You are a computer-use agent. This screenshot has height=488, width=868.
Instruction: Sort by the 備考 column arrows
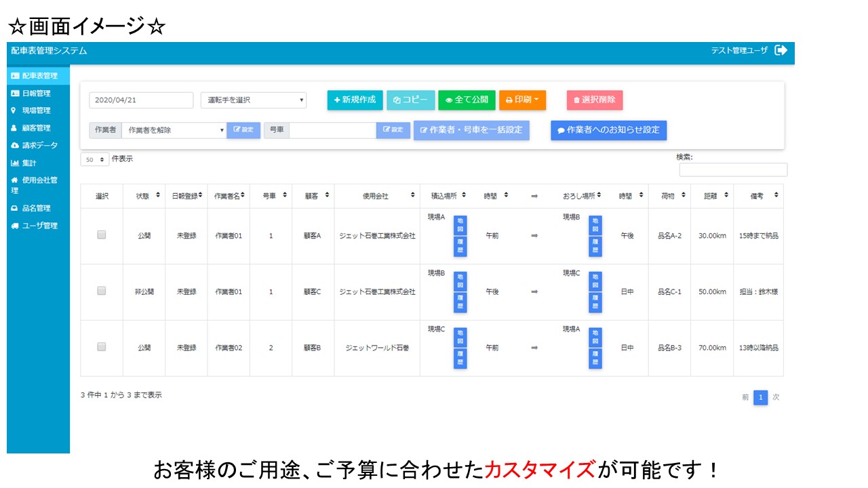[776, 195]
